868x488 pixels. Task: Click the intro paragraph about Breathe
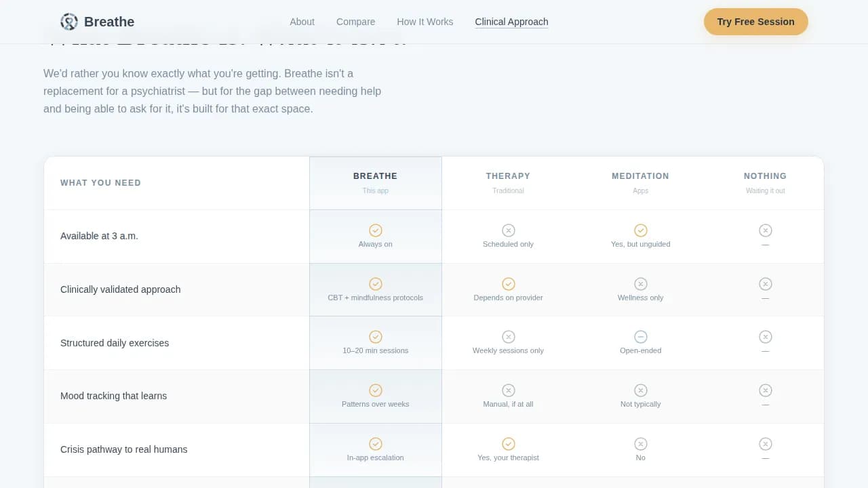click(x=212, y=91)
